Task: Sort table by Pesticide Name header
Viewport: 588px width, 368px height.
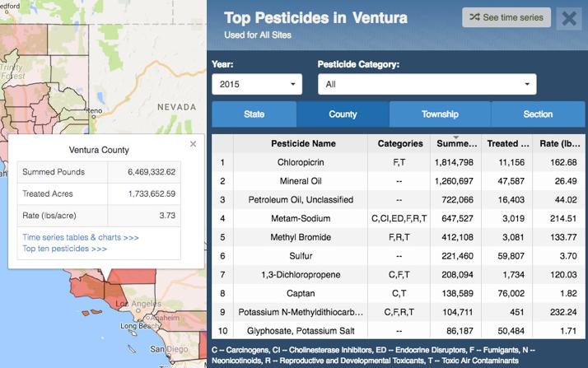Action: [303, 143]
